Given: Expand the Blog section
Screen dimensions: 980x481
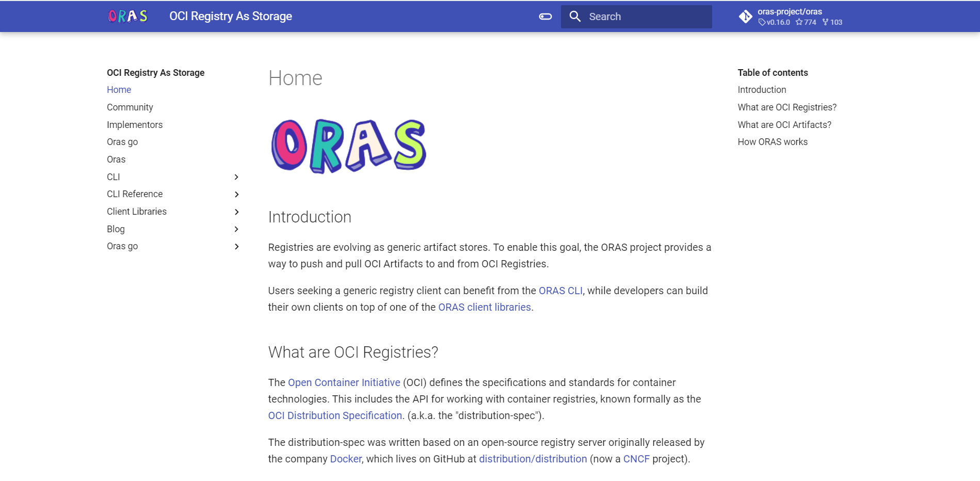Looking at the screenshot, I should (x=236, y=229).
